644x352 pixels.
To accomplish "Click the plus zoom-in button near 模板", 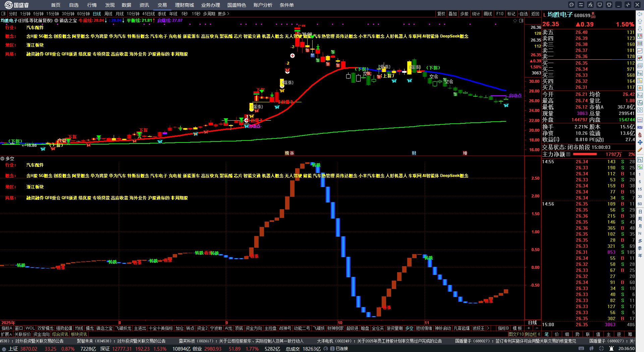I will click(529, 328).
